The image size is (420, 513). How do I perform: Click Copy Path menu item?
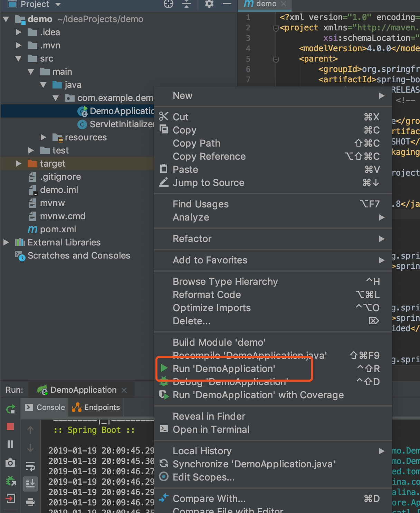click(273, 143)
